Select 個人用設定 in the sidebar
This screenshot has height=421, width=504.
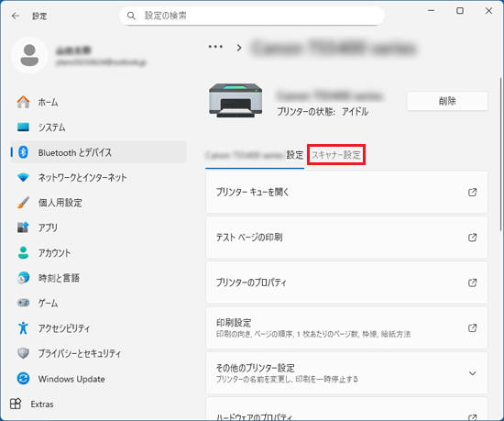tap(98, 203)
